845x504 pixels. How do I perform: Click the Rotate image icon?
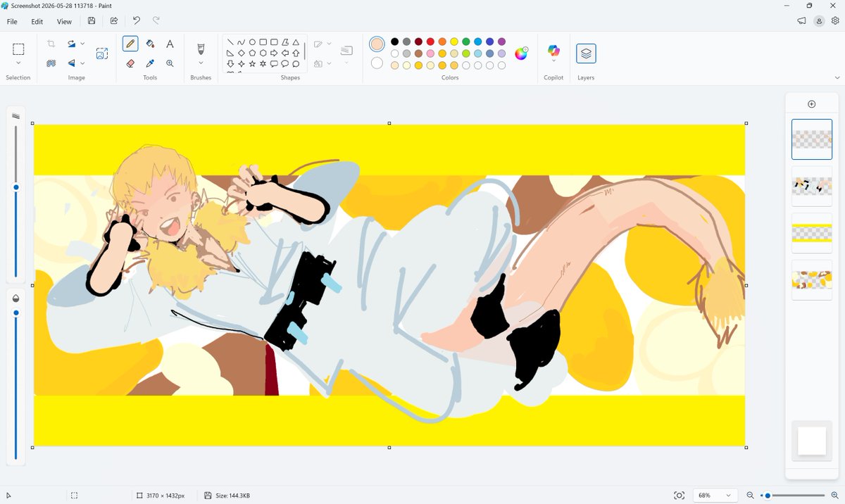72,44
